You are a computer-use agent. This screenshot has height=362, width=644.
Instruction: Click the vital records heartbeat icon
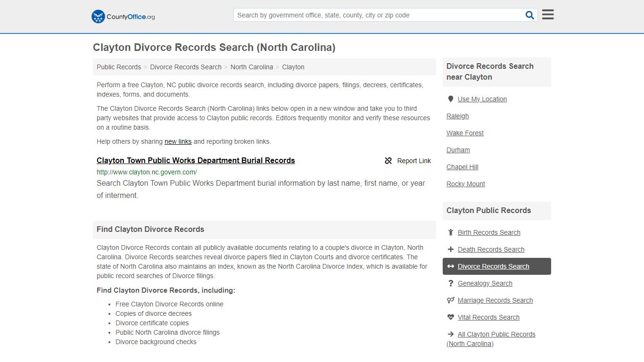coord(451,317)
